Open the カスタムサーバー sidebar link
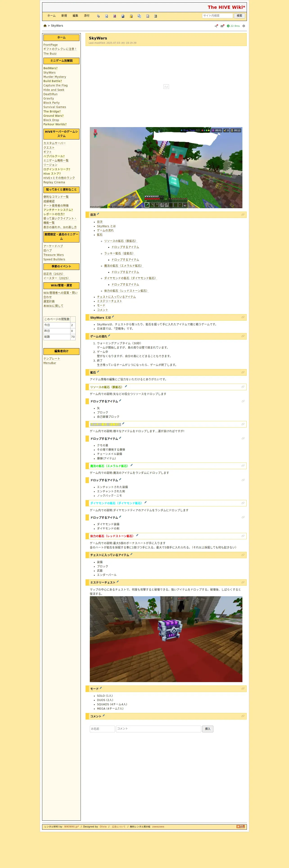This screenshot has height=868, width=289. [x=54, y=143]
